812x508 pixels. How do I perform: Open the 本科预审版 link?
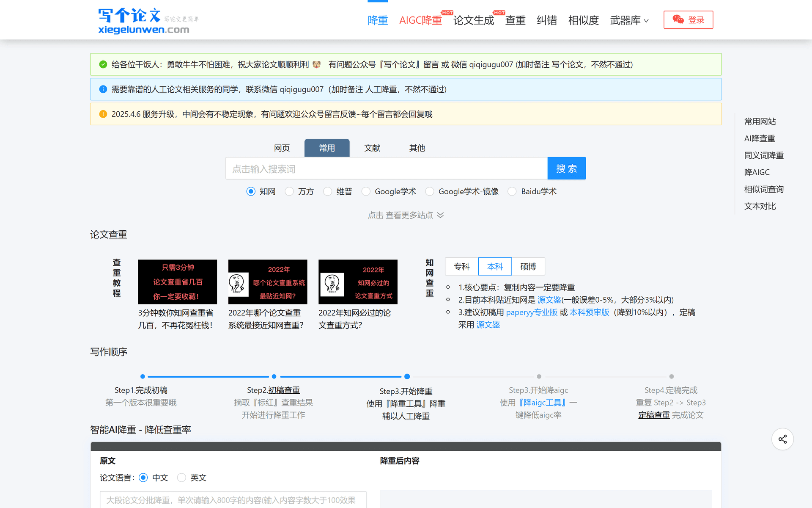tap(589, 312)
